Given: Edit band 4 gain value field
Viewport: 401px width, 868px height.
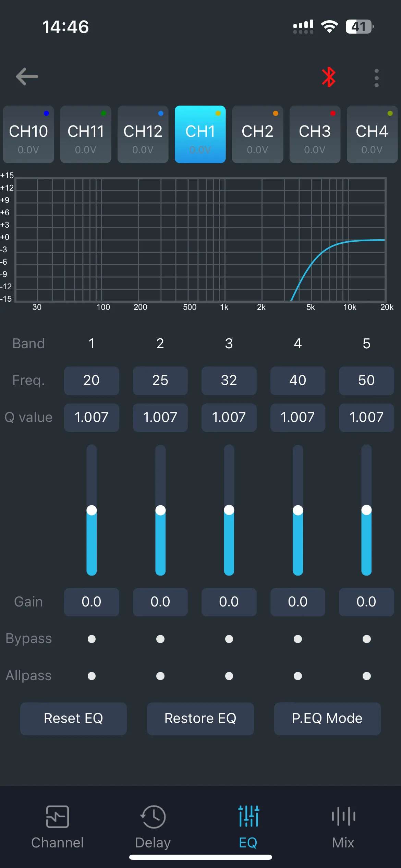Looking at the screenshot, I should tap(298, 602).
